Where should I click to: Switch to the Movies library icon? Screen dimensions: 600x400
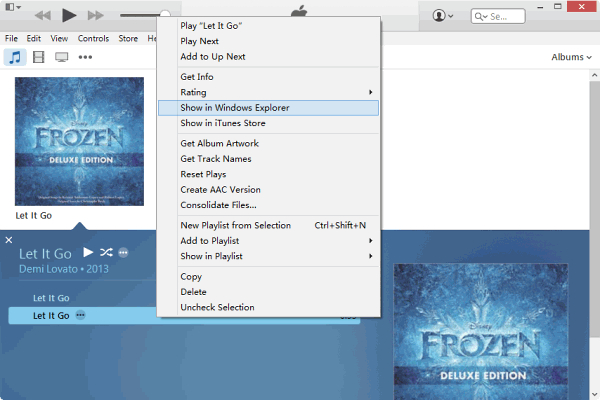tap(39, 57)
